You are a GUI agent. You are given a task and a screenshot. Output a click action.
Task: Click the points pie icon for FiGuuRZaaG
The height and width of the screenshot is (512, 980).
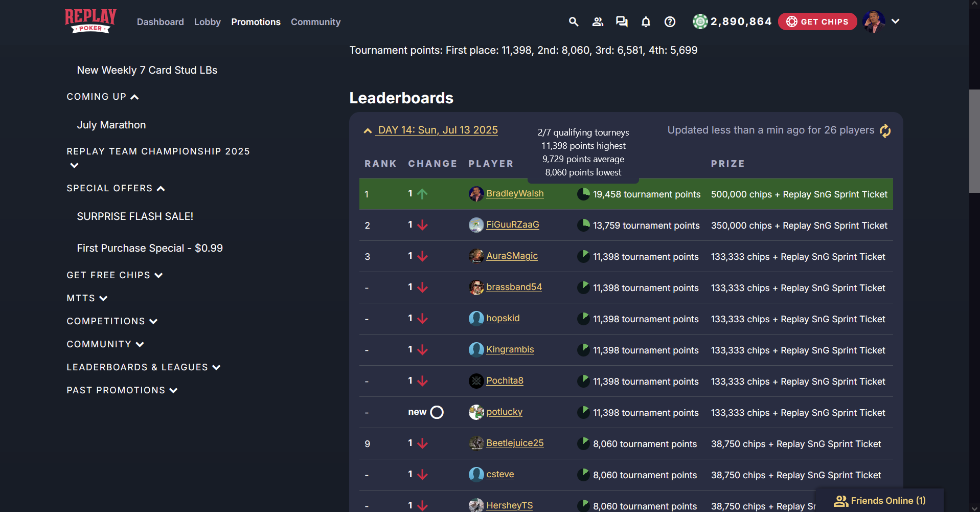pos(583,225)
